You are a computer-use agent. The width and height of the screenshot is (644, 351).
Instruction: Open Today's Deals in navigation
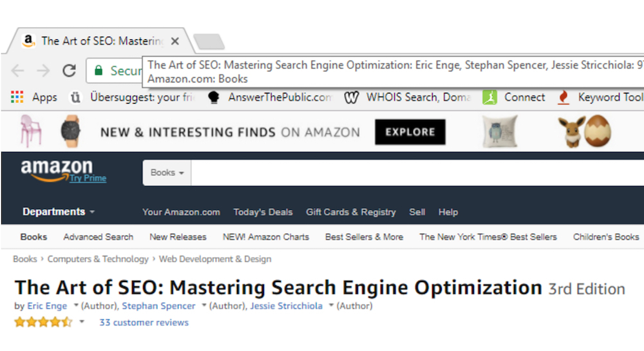(263, 213)
